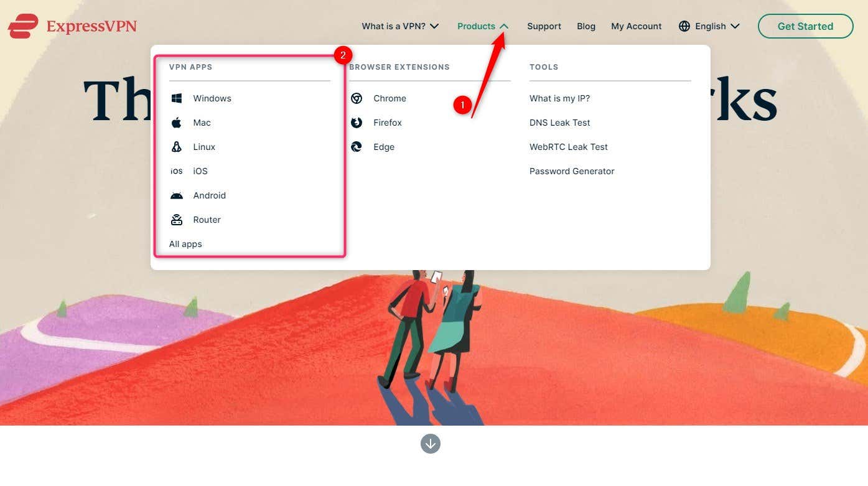Screen dimensions: 868x486
Task: Click the globe language icon
Action: coord(684,26)
